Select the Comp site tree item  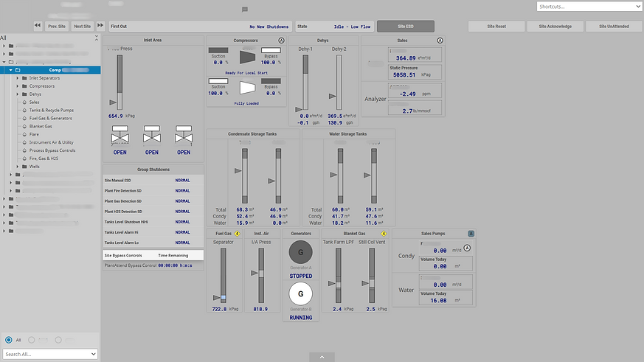click(50, 70)
